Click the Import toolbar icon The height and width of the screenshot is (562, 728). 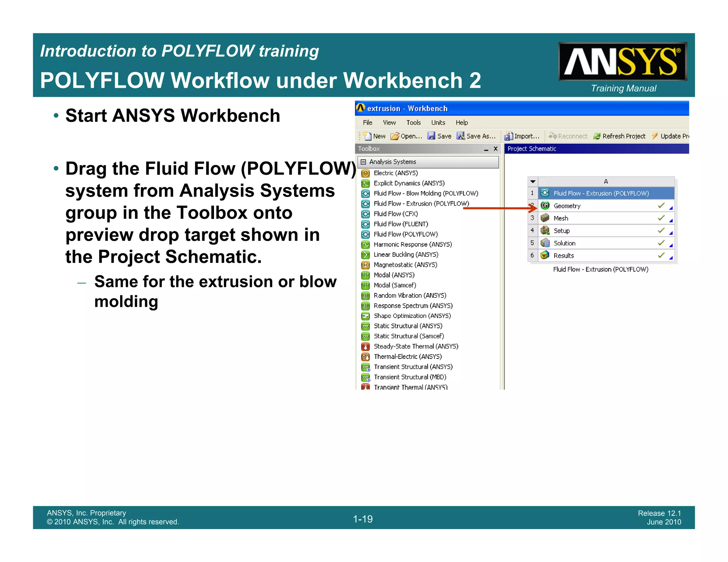pos(509,136)
